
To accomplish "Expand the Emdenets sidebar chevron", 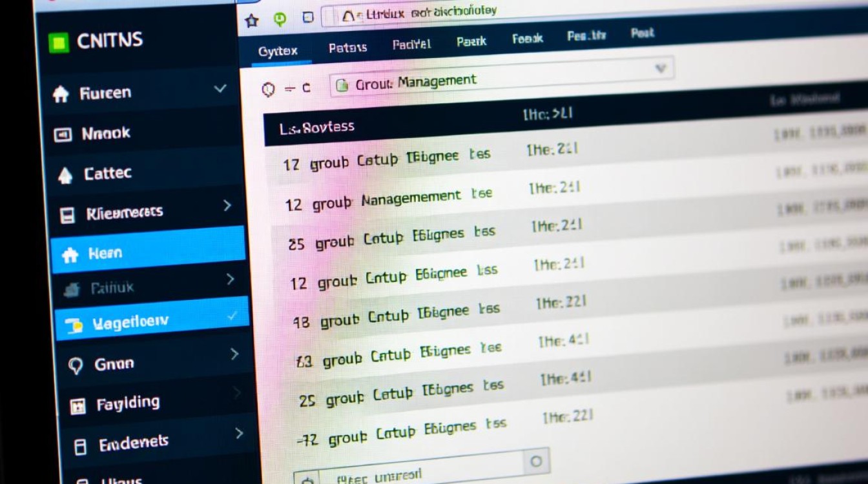I will click(239, 433).
